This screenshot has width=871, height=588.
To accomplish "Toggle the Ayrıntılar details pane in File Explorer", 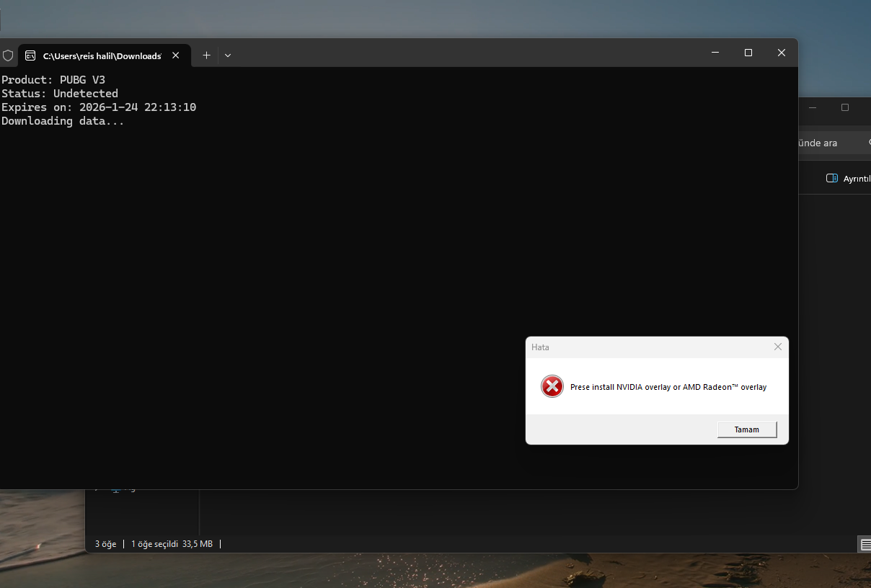I will coord(849,179).
